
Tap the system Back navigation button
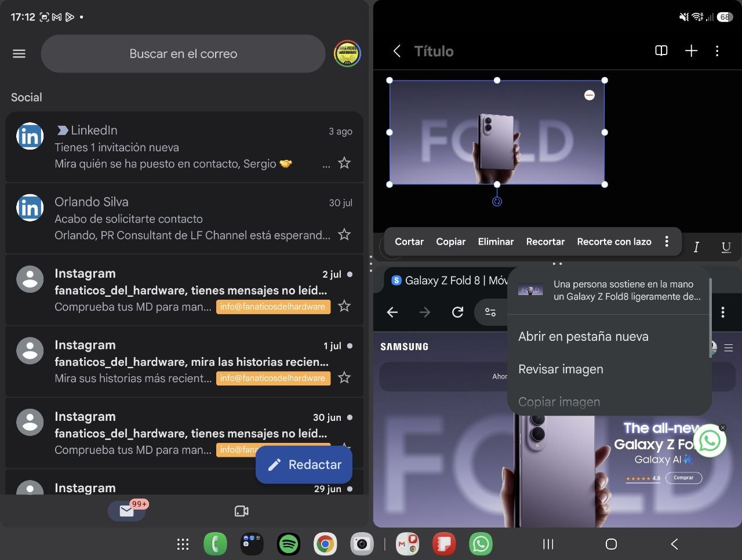674,544
